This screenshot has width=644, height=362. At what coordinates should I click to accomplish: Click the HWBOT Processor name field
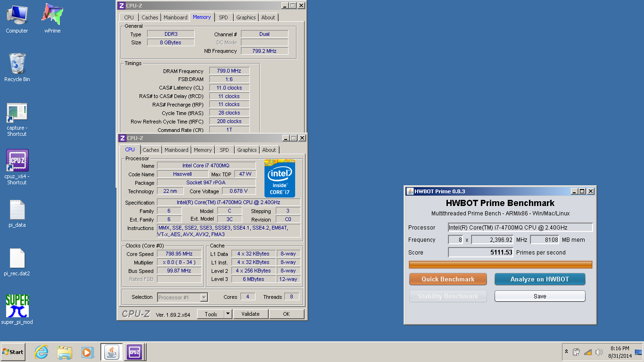[x=520, y=227]
